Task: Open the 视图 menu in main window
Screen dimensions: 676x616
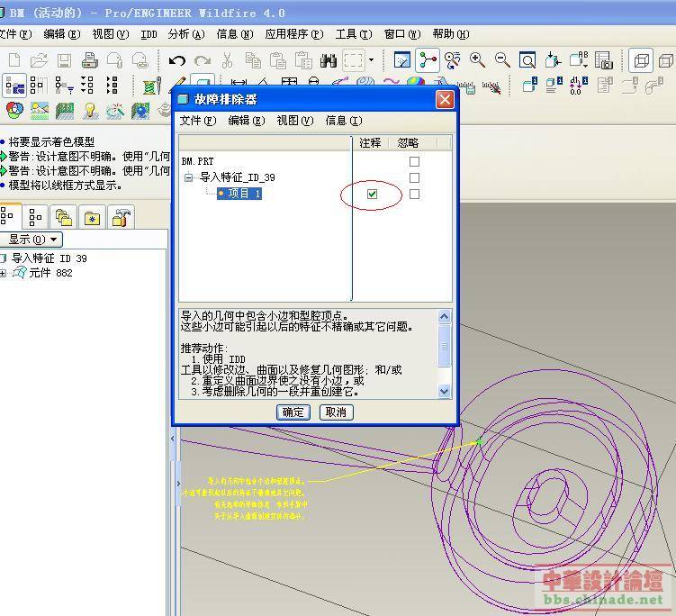Action: click(x=111, y=34)
